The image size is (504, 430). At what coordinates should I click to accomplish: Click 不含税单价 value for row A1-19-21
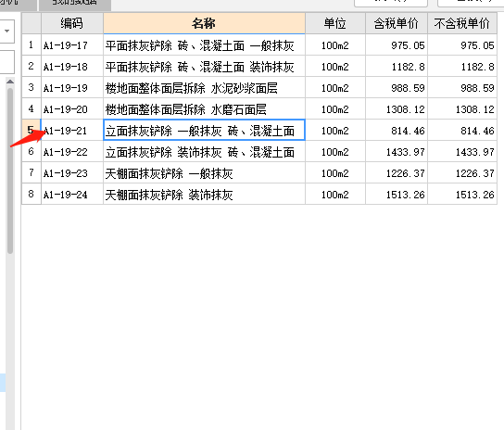[462, 131]
